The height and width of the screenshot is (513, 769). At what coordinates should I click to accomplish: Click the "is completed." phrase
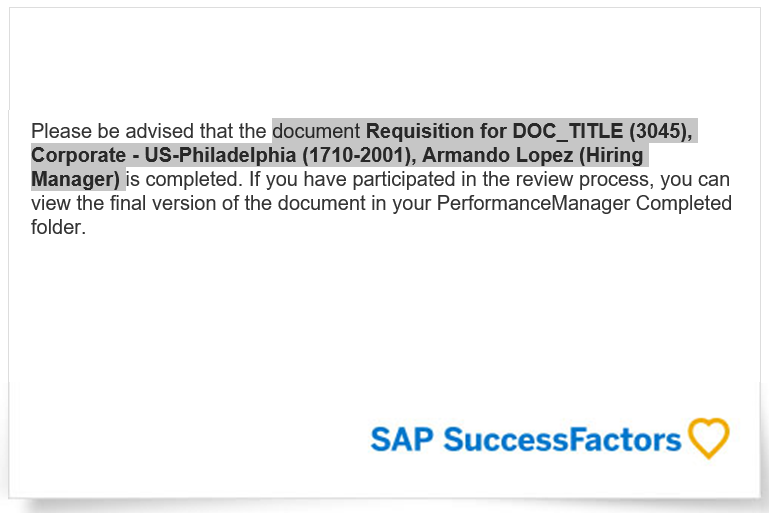coord(184,179)
